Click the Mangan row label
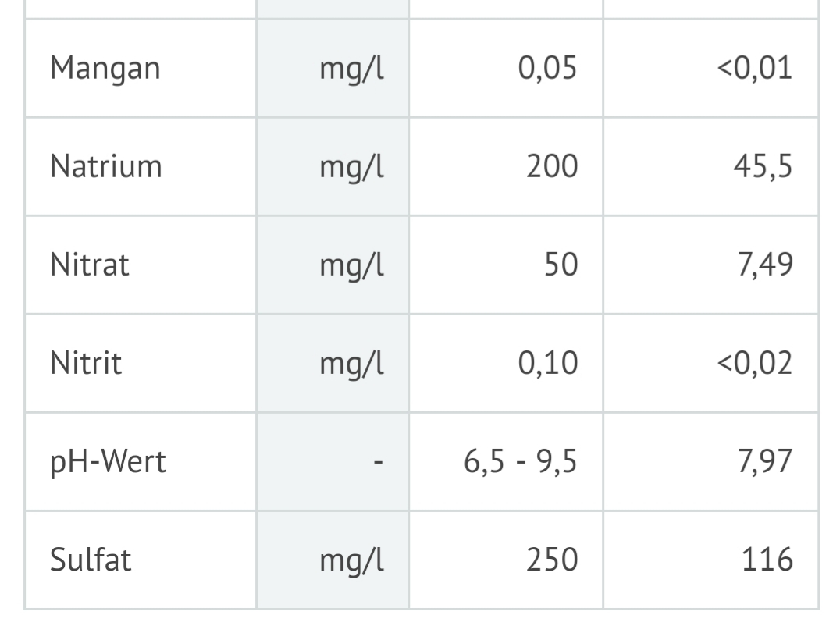The height and width of the screenshot is (640, 840). [105, 68]
